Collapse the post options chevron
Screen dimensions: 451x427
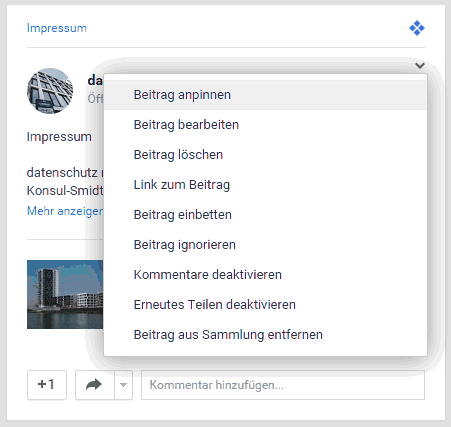(420, 65)
